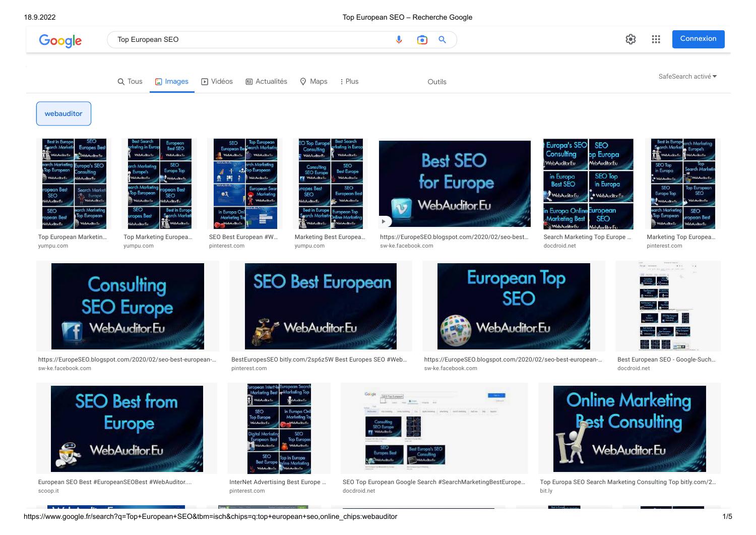Switch to the Tous tab

(x=130, y=81)
